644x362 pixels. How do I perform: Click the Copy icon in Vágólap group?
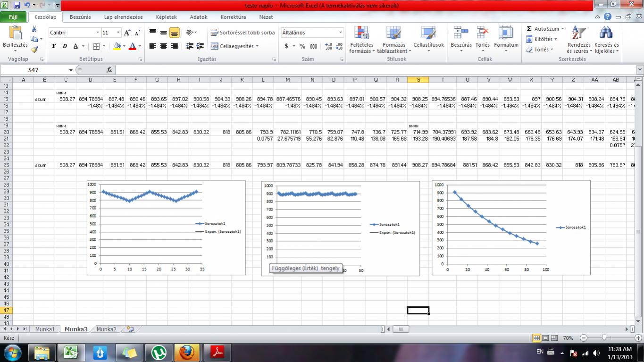(x=34, y=39)
